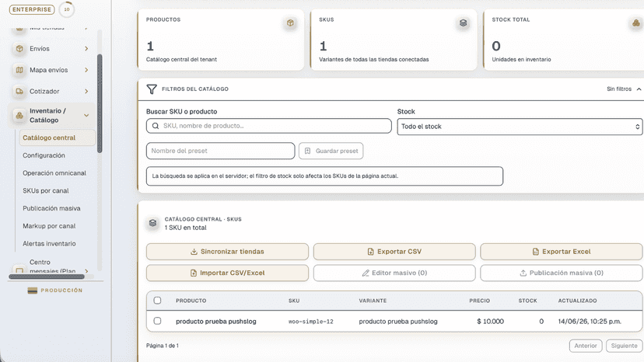This screenshot has height=362, width=644.
Task: Check the producto prueba pushslog row checkbox
Action: tap(157, 321)
